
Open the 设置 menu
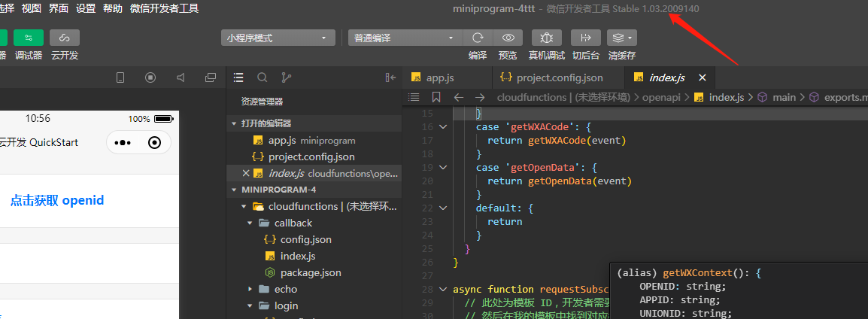point(86,8)
